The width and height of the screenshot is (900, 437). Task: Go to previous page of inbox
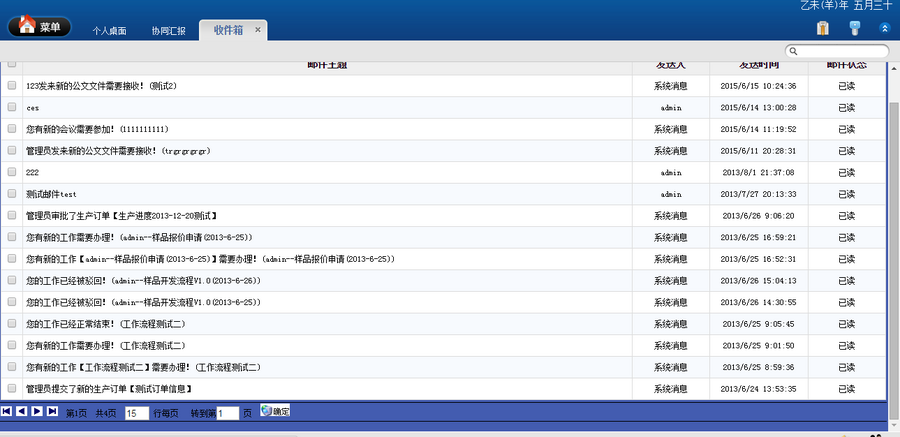tap(22, 411)
